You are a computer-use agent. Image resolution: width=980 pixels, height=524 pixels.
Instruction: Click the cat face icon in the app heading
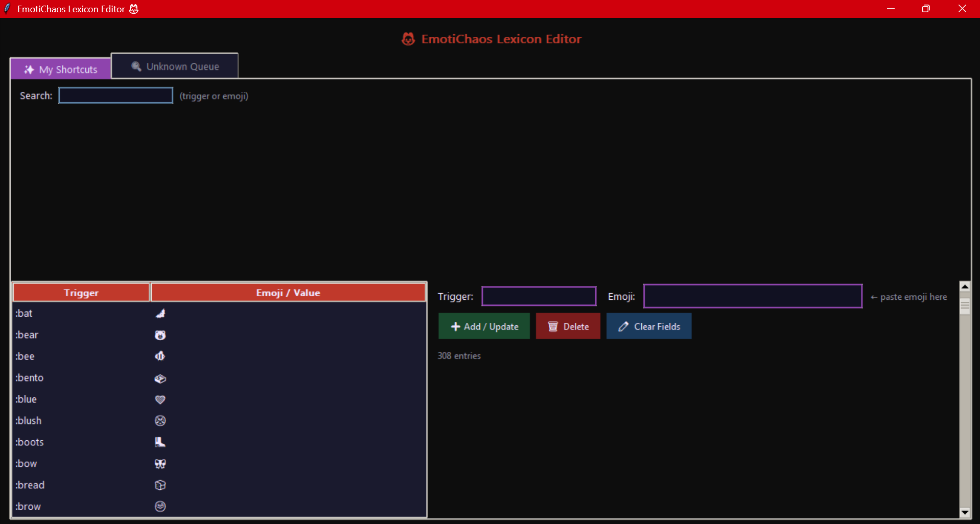click(x=408, y=39)
